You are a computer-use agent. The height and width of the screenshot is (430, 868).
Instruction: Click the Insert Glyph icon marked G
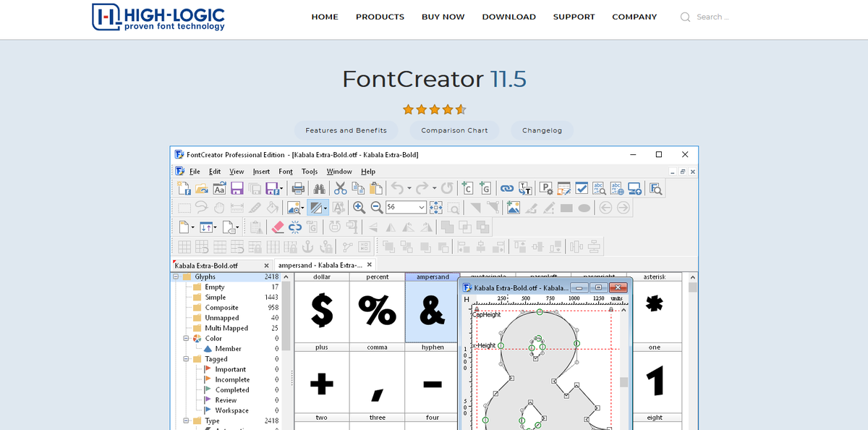[485, 188]
